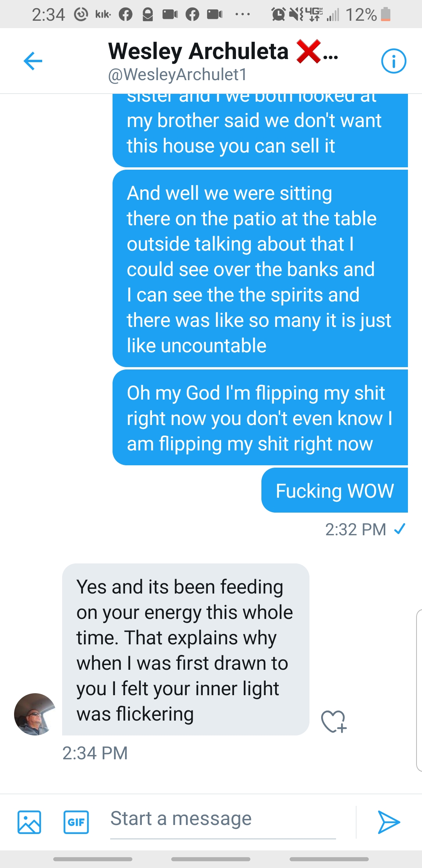Viewport: 422px width, 868px height.
Task: Tap the "Fucking WOW" message bubble
Action: (x=334, y=491)
